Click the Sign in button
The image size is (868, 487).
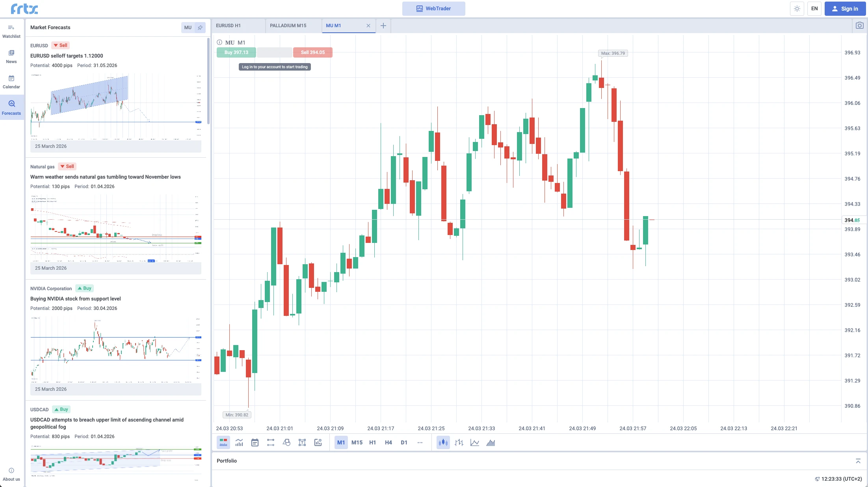(844, 9)
